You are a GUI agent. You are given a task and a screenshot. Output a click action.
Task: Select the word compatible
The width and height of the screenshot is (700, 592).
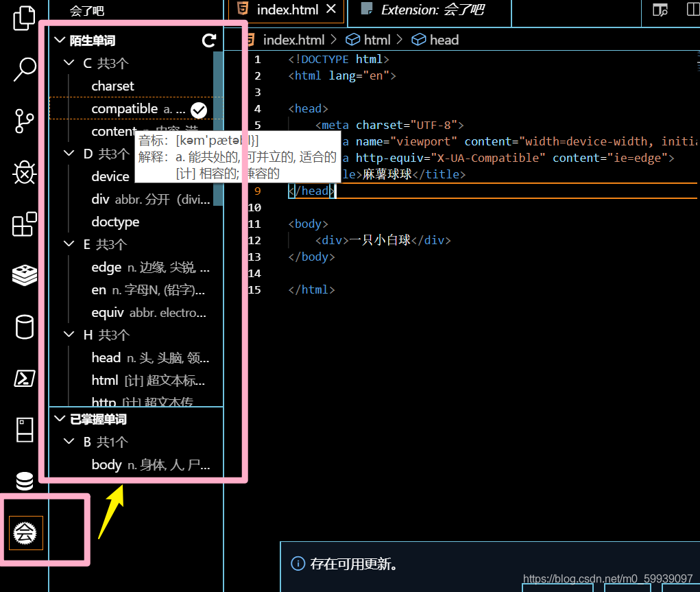(x=125, y=108)
